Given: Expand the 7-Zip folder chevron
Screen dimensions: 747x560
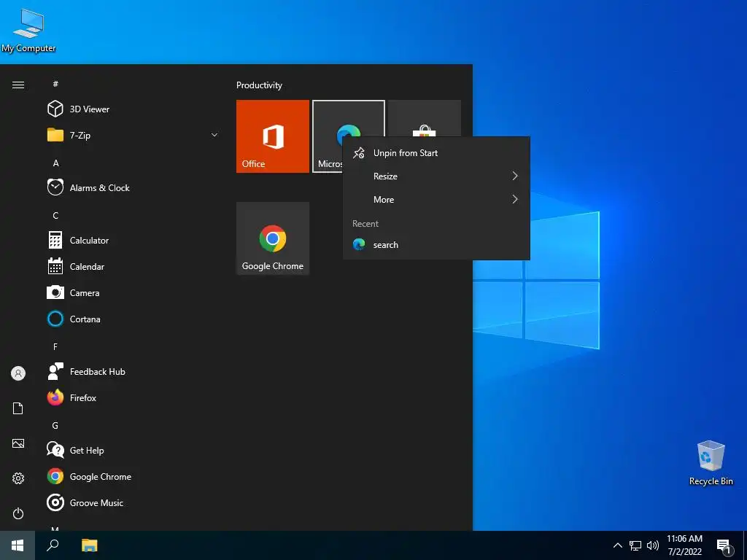Looking at the screenshot, I should (x=214, y=135).
